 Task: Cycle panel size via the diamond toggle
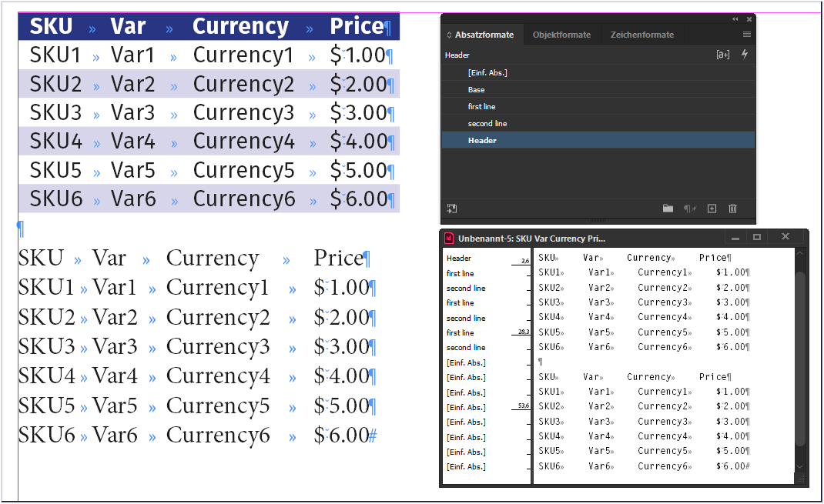(449, 35)
